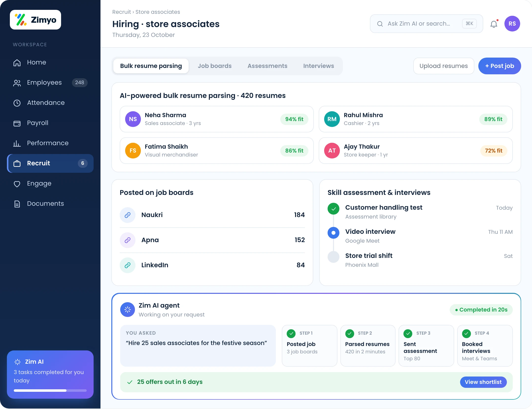532x409 pixels.
Task: Open the Step 1 Posted job card
Action: [309, 346]
